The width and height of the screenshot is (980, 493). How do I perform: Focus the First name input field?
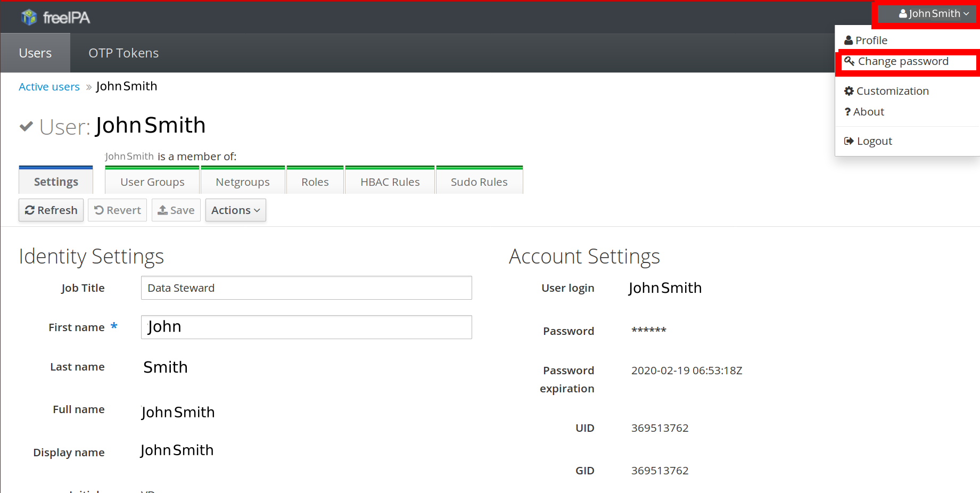[x=306, y=327]
